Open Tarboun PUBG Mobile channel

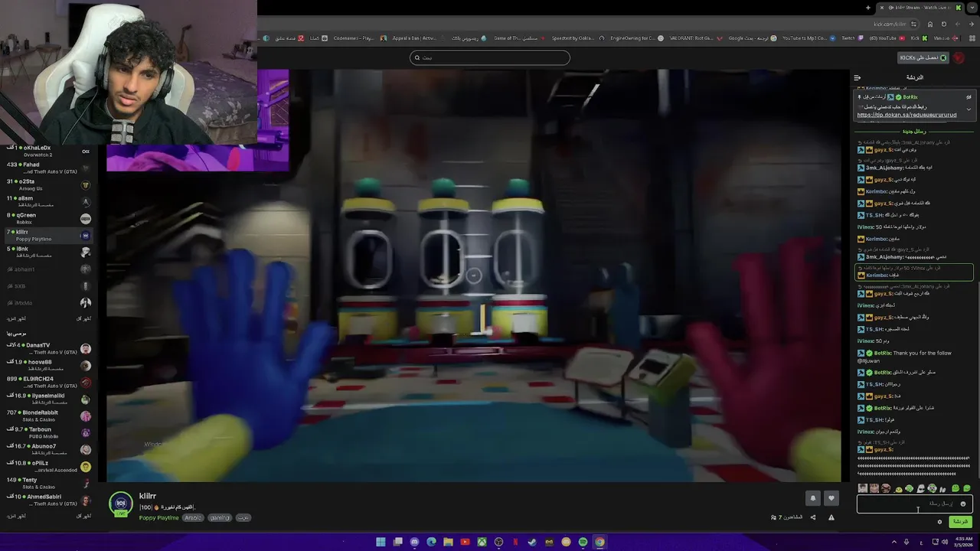click(x=47, y=432)
